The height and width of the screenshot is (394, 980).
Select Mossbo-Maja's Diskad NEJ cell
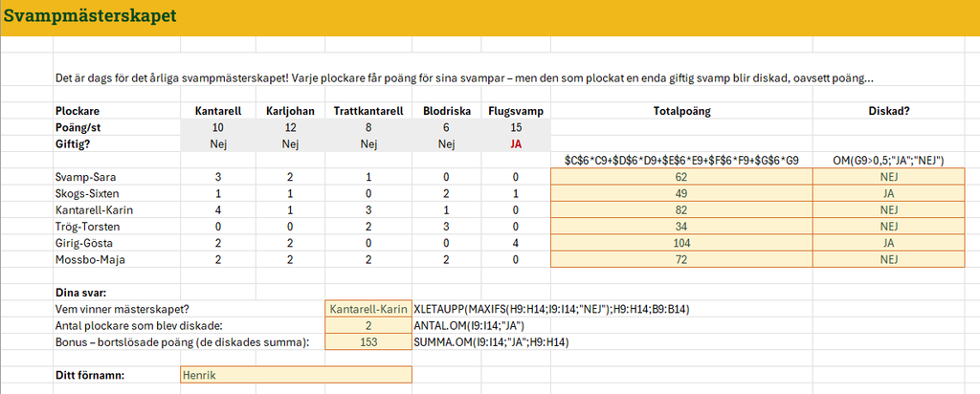point(889,259)
